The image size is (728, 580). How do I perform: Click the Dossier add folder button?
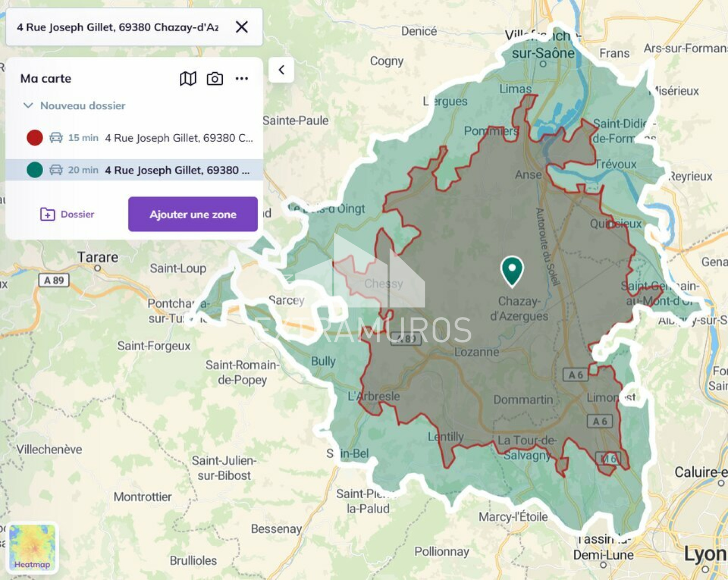pyautogui.click(x=67, y=214)
